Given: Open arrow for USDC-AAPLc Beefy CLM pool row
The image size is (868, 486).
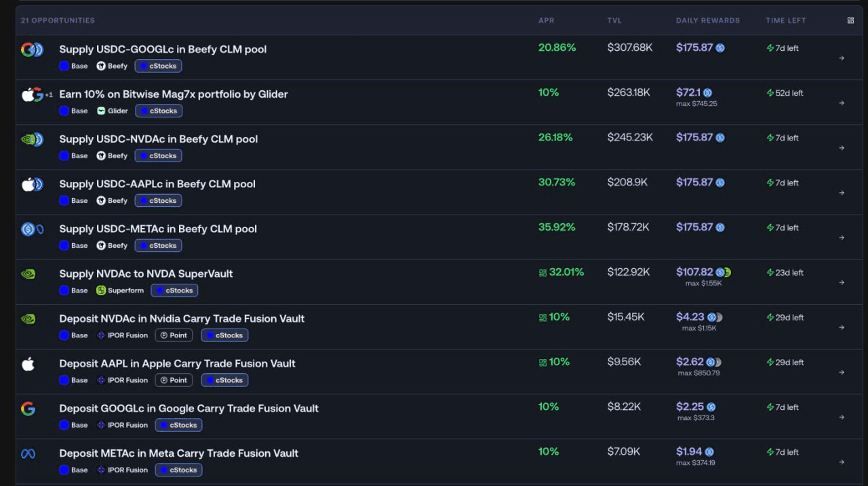Looking at the screenshot, I should click(842, 193).
